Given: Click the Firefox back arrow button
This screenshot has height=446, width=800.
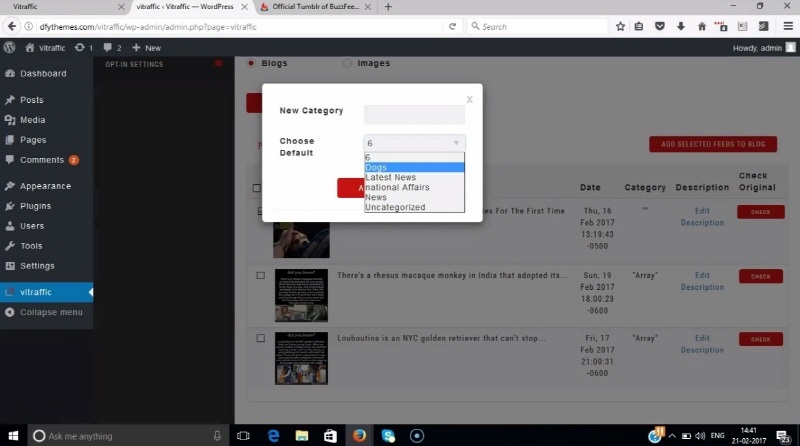Looking at the screenshot, I should pos(12,27).
